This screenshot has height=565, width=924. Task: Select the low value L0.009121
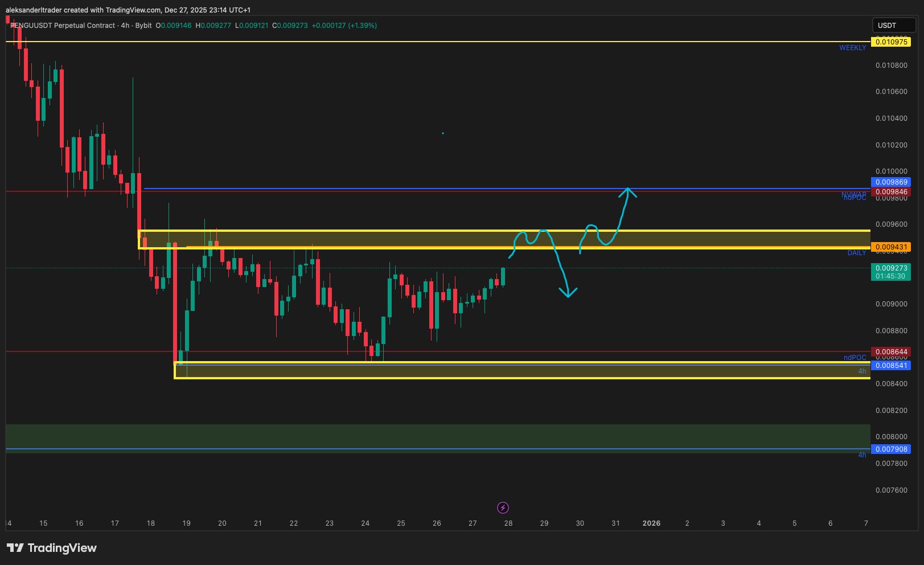[x=252, y=26]
